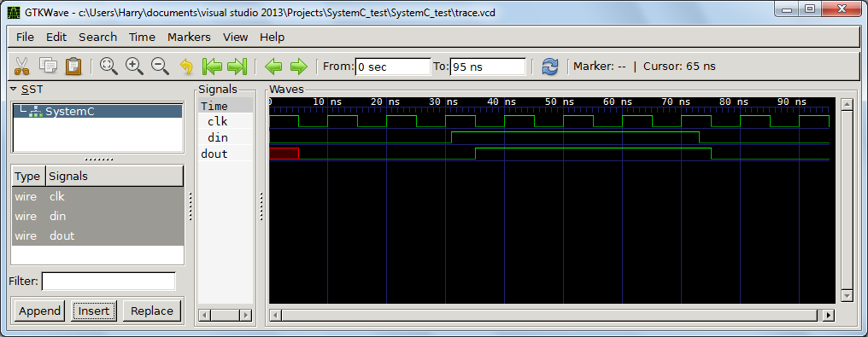Click the Paste clipboard icon
Screen dimensions: 868x337
(73, 67)
